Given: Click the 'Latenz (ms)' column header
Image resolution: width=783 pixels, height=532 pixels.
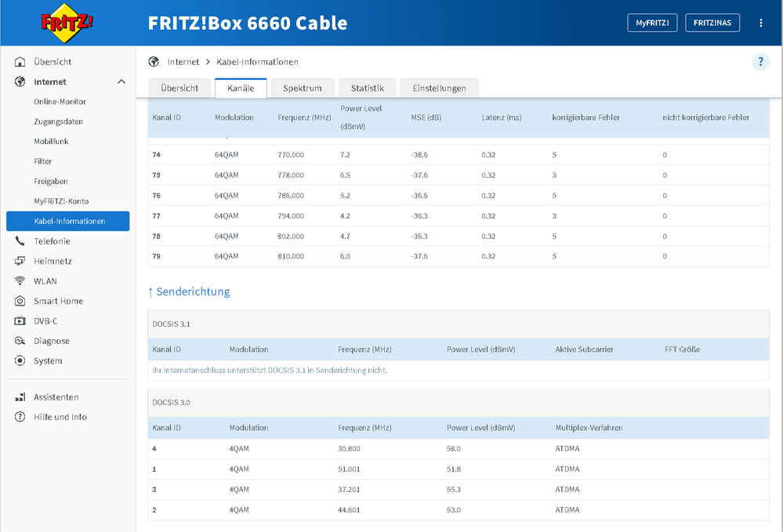Looking at the screenshot, I should click(502, 118).
